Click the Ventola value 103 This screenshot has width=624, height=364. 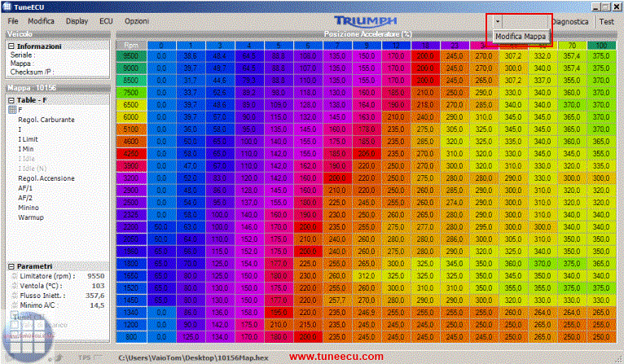[98, 286]
